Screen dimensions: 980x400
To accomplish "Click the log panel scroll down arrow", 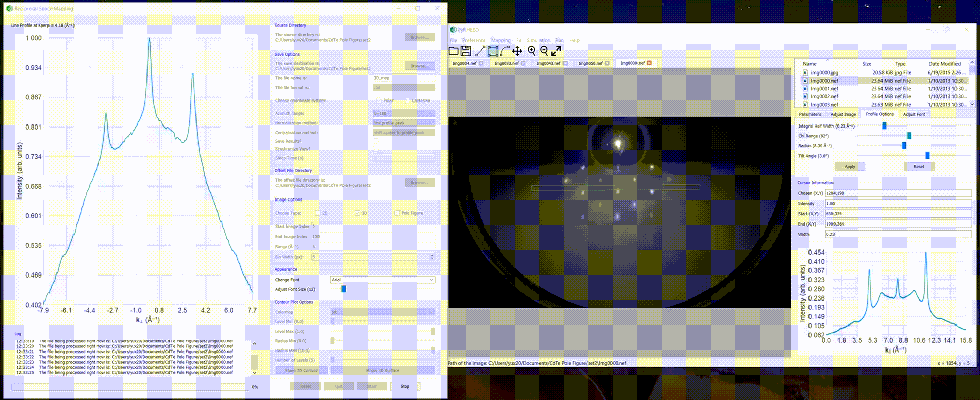I will click(255, 373).
